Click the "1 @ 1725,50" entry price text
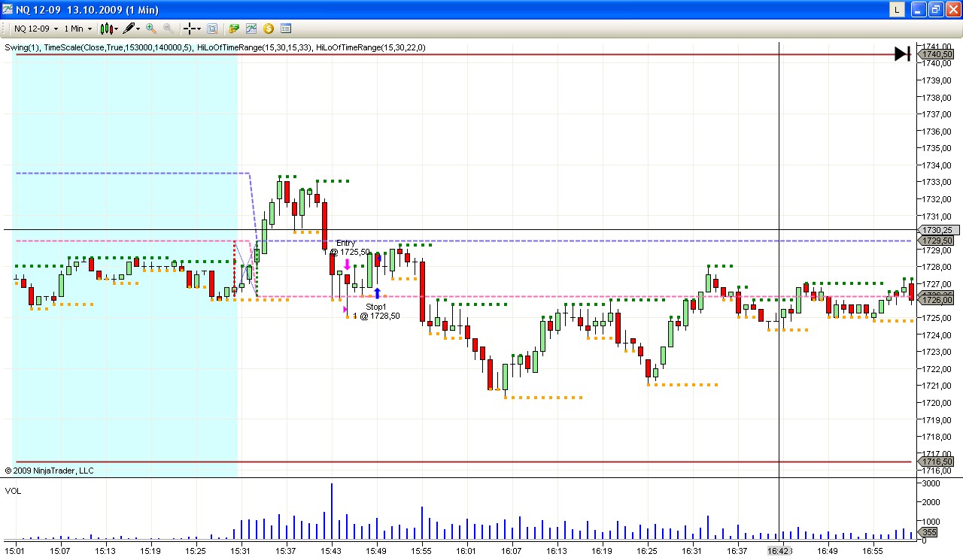 click(x=347, y=252)
